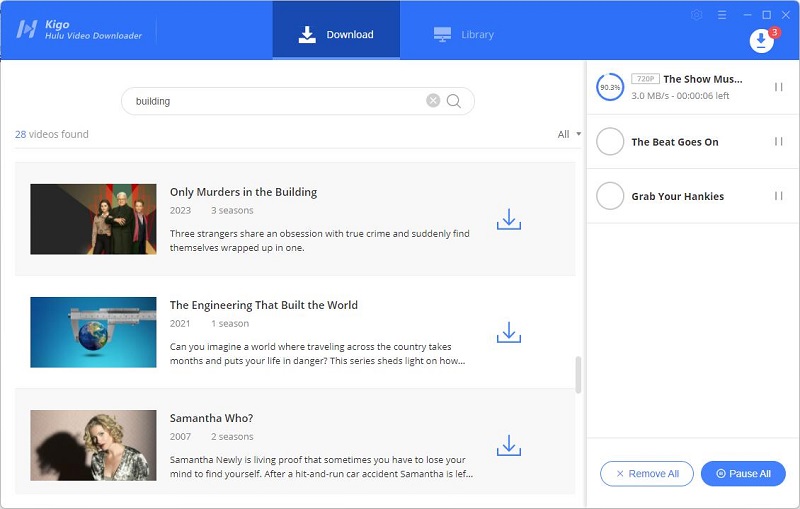Open Only Murders in the Building thumbnail
This screenshot has width=800, height=509.
[93, 219]
